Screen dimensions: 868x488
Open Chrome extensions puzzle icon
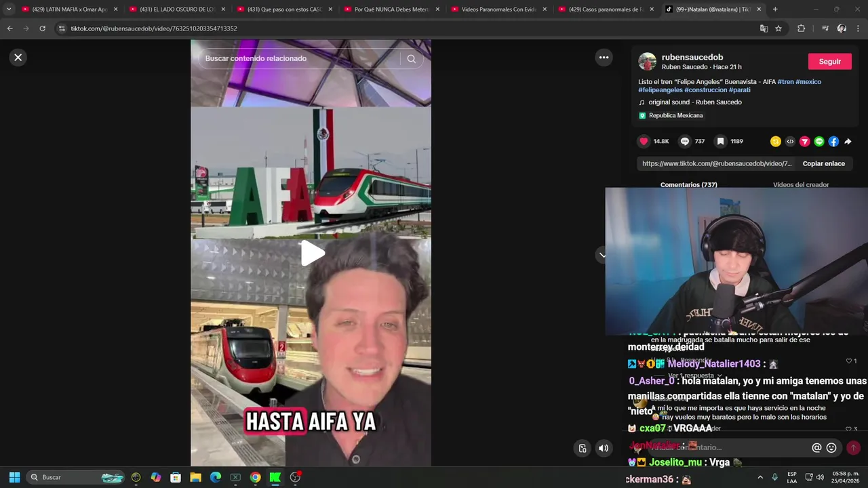(x=802, y=28)
